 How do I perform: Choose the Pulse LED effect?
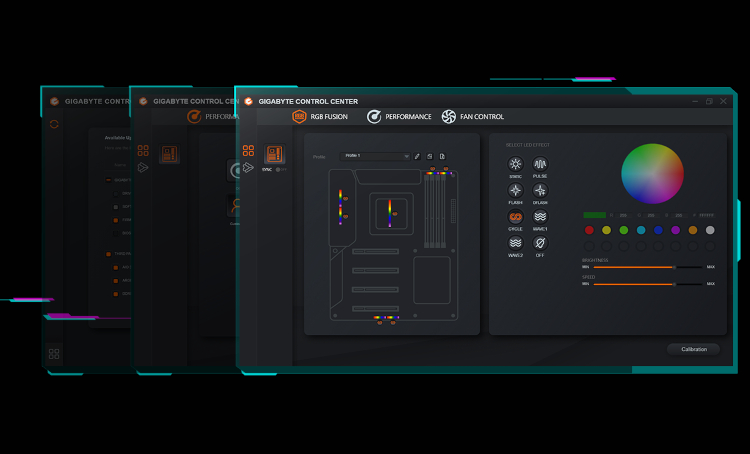(540, 165)
